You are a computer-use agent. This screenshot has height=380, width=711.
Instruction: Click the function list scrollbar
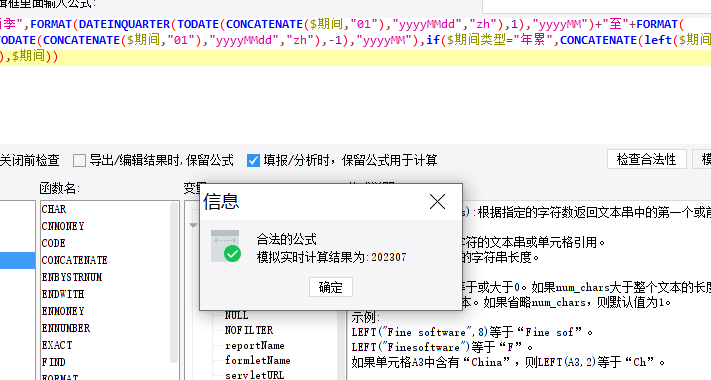point(174,282)
